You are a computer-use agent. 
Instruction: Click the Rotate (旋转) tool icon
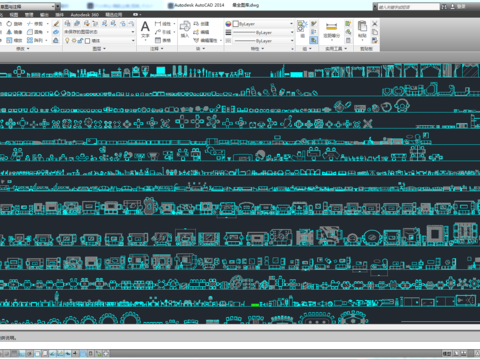coord(9,24)
